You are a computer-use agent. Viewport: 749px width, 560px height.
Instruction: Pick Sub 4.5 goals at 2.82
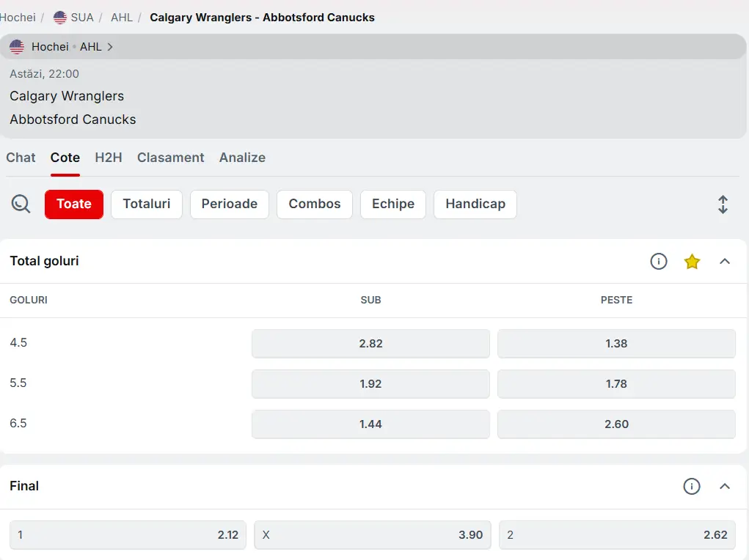[x=370, y=343]
